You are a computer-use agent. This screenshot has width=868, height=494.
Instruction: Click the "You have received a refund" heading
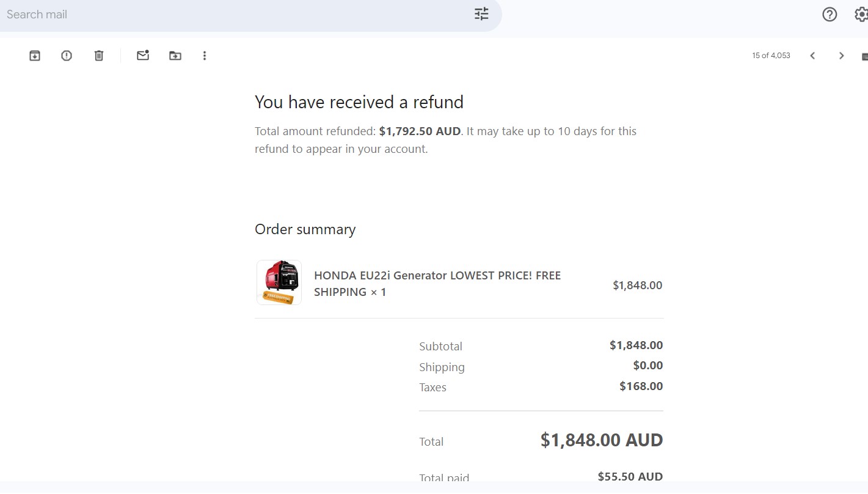(x=359, y=102)
